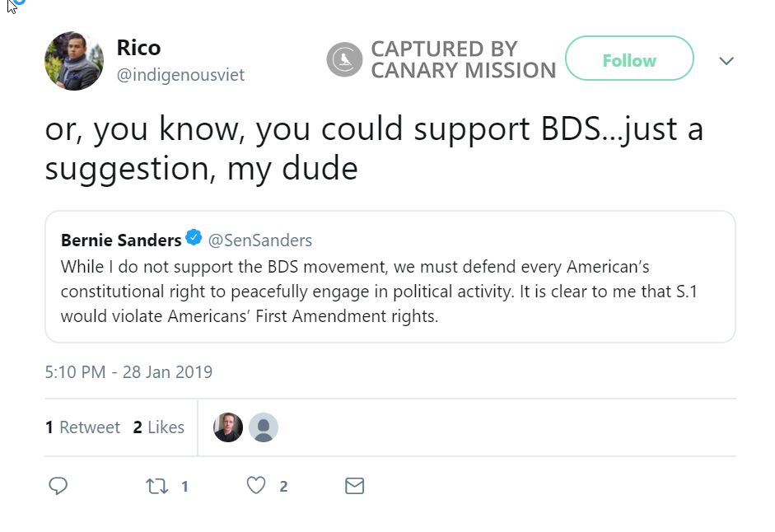This screenshot has height=532, width=775.
Task: View the 1 Retweet list
Action: coord(82,427)
